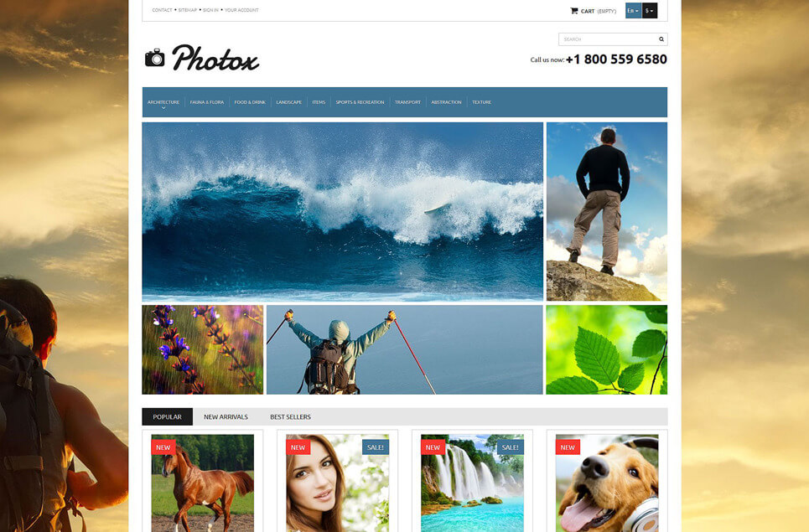Screen dimensions: 809x532
Task: Click the Photox camera logo icon
Action: (155, 58)
